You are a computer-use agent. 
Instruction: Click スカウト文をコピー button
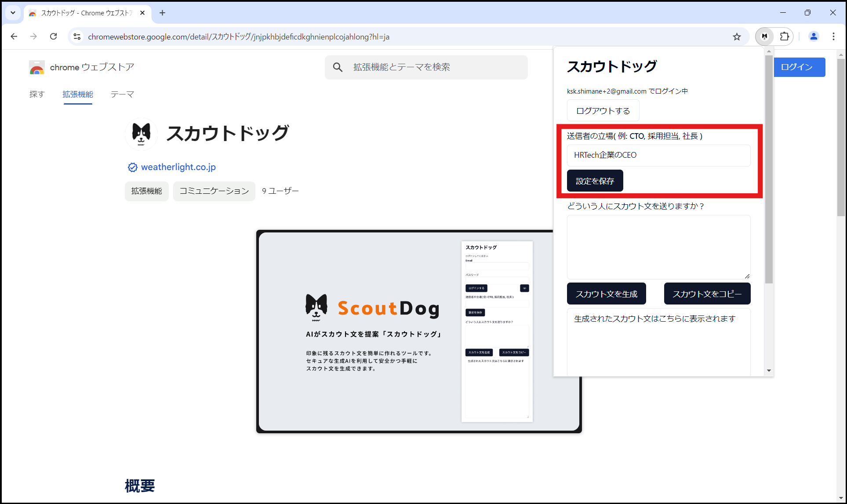click(x=707, y=294)
